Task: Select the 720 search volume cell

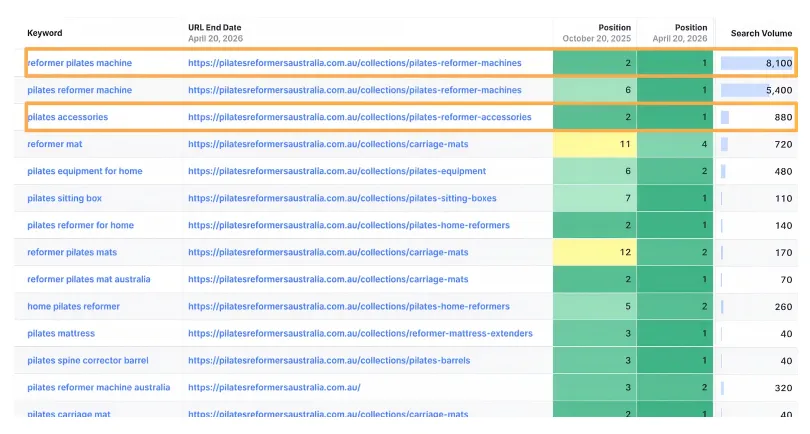Action: 757,144
